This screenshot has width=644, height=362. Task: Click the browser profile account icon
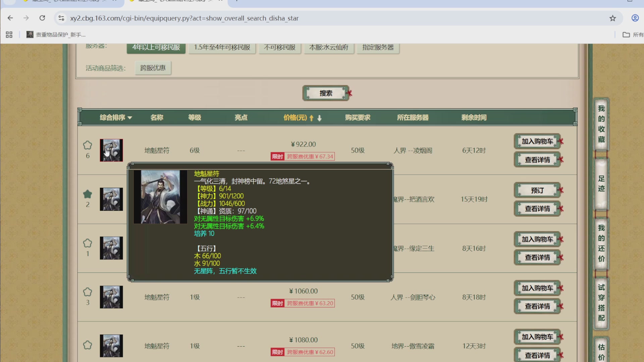click(x=634, y=18)
